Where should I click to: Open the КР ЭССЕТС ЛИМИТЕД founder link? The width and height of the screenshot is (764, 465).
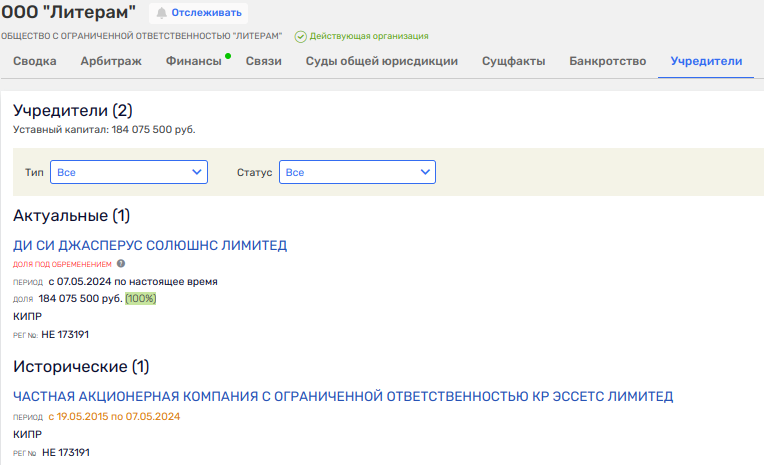[343, 396]
